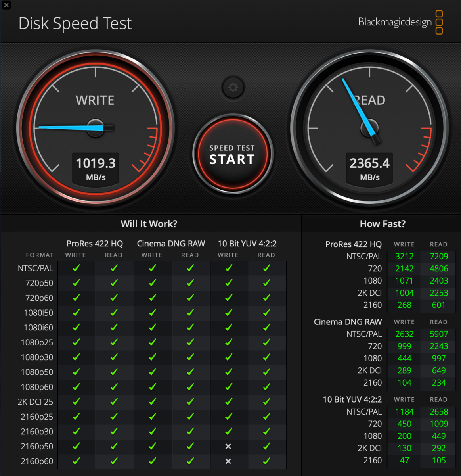Click the value '997' for Cinema DNG 1080 read
The width and height of the screenshot is (461, 476).
[x=439, y=359]
